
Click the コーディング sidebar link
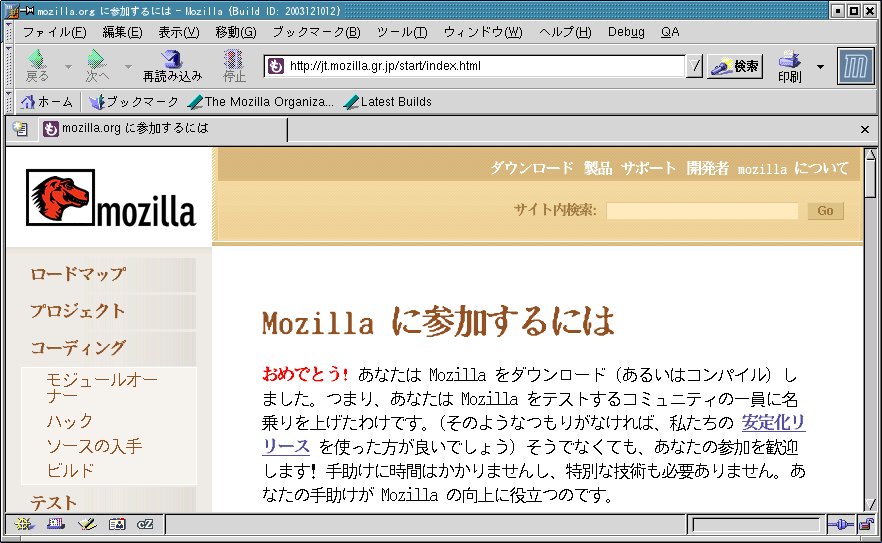tap(78, 348)
